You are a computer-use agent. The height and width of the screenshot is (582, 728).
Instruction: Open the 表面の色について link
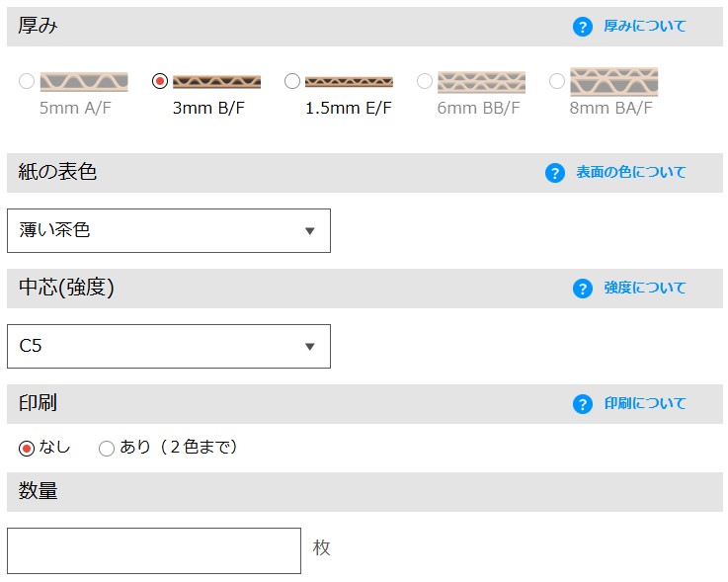(630, 173)
